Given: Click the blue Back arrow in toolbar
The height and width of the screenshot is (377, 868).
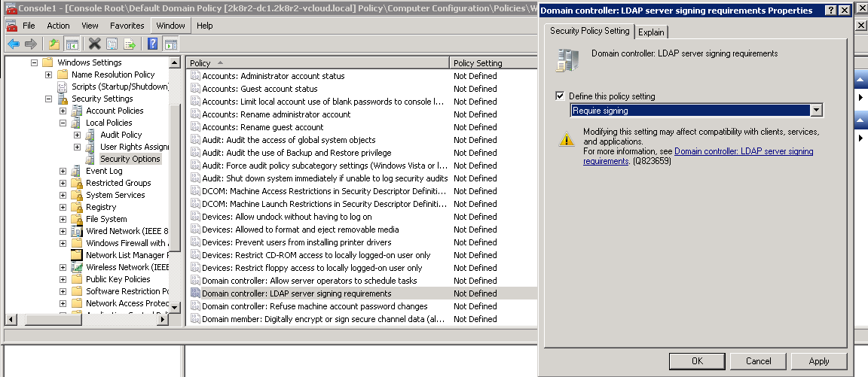Looking at the screenshot, I should (13, 44).
